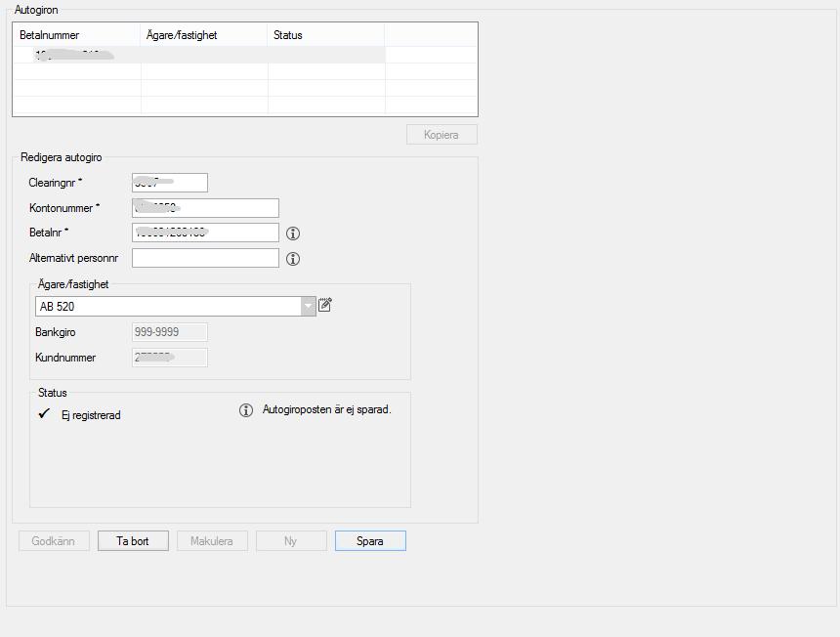Click the Ej registrerad status text
The image size is (840, 637).
(91, 415)
